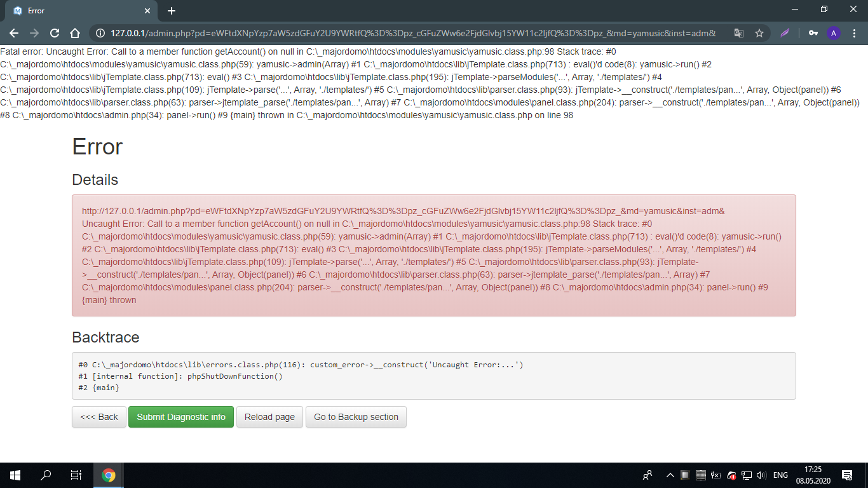
Task: Open the People icon in the taskbar
Action: tap(648, 475)
